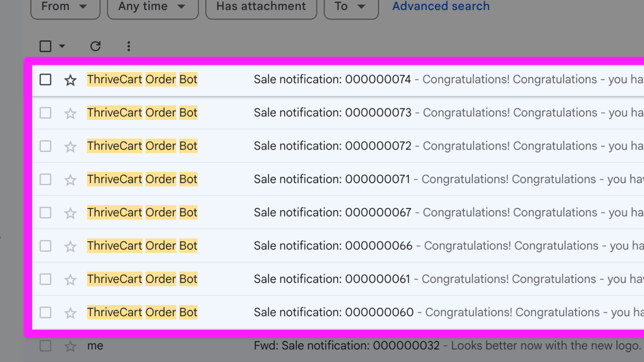This screenshot has height=362, width=644.
Task: Select the checkbox for Sale notification 000000072
Action: [46, 146]
